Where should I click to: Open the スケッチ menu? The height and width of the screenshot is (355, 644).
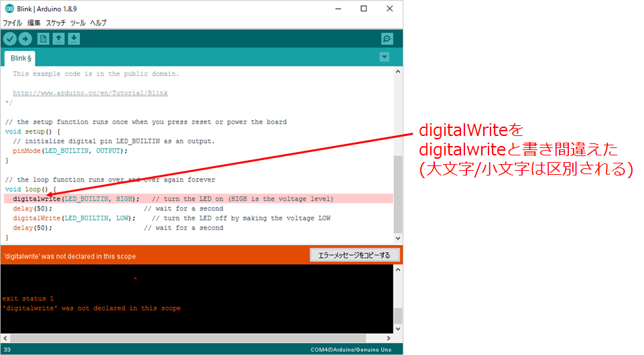[56, 23]
